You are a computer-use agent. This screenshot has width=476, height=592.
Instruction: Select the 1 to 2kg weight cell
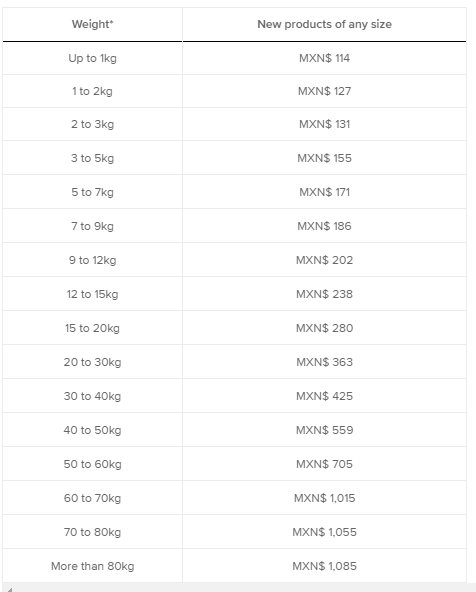(x=92, y=91)
